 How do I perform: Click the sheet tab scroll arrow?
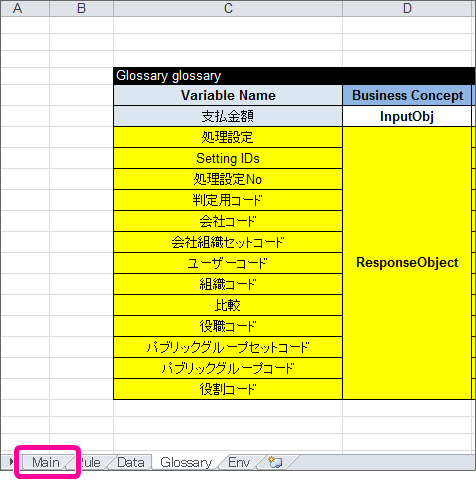tap(11, 462)
